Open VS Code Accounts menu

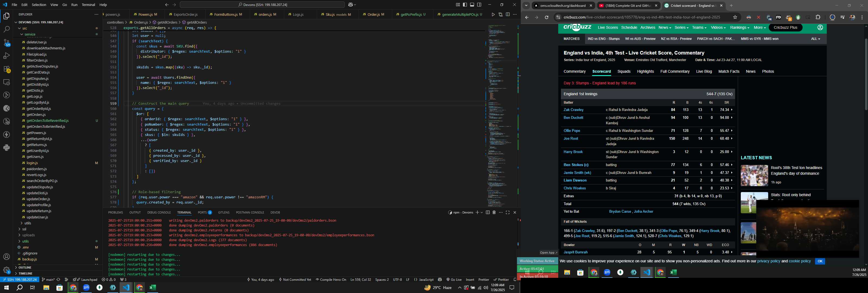(x=7, y=257)
